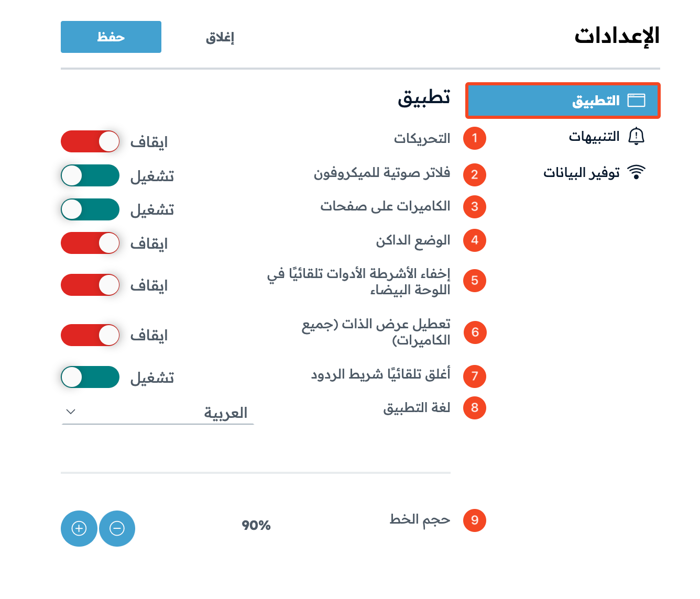
Task: Expand language list with chevron arrow
Action: (71, 412)
